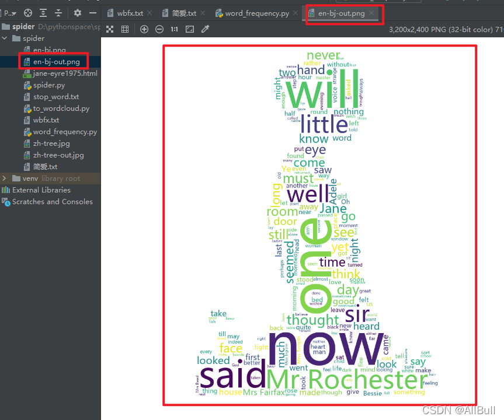
Task: Close the word_frequency.py tab
Action: (x=296, y=13)
